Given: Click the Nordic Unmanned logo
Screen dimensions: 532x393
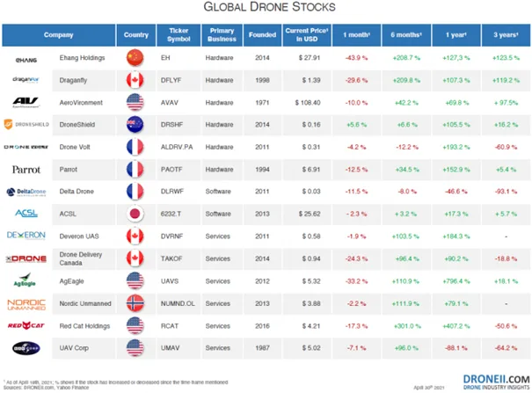Looking at the screenshot, I should pos(24,303).
